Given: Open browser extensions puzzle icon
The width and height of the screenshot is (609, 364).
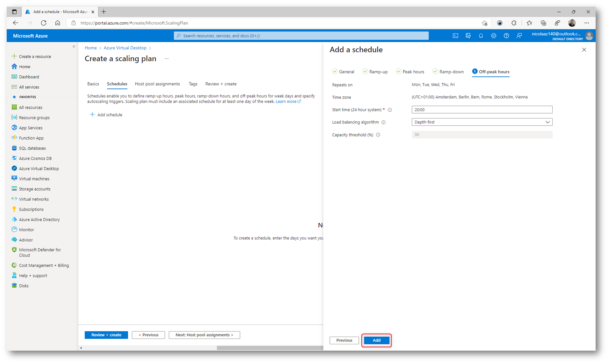Looking at the screenshot, I should [x=514, y=23].
